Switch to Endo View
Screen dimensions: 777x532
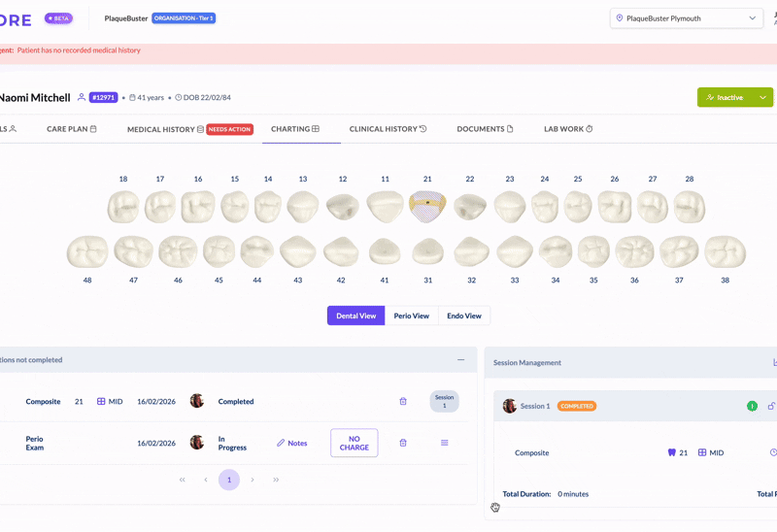(x=464, y=316)
